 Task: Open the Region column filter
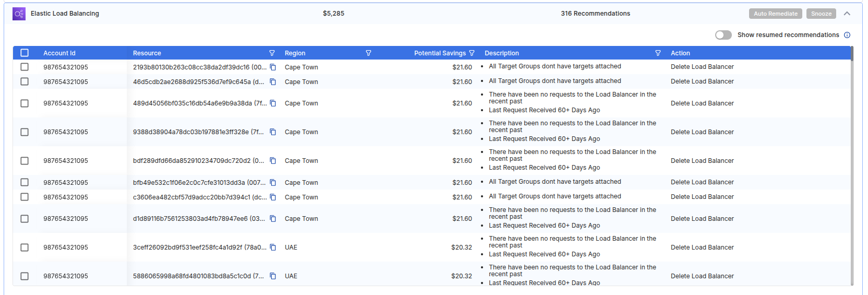368,53
